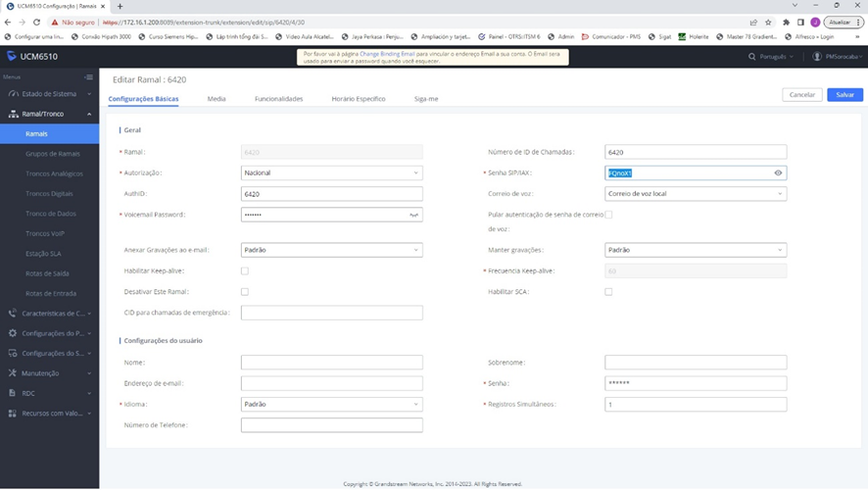The image size is (868, 490).
Task: Enable the Habilitar Keep-alive checkbox
Action: [x=245, y=271]
